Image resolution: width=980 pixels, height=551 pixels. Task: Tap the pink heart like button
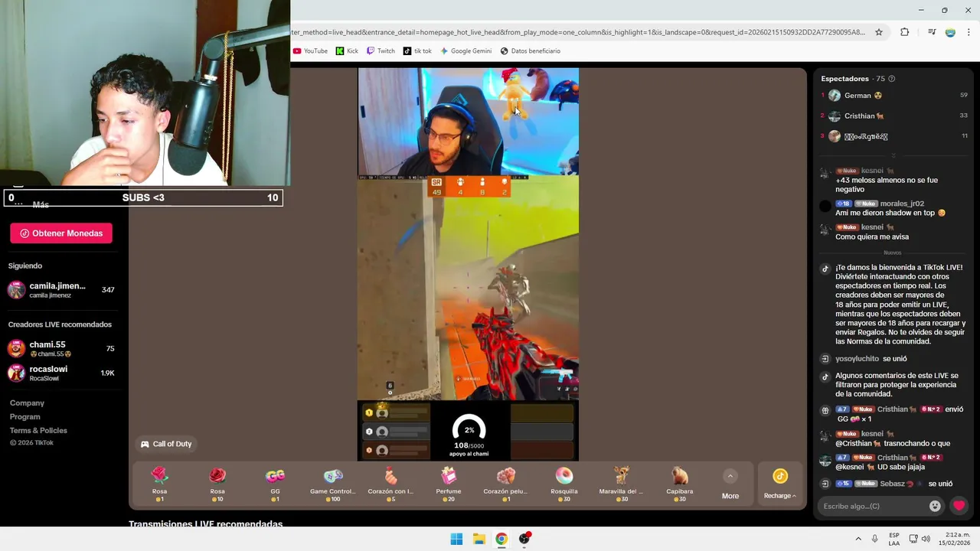click(959, 506)
